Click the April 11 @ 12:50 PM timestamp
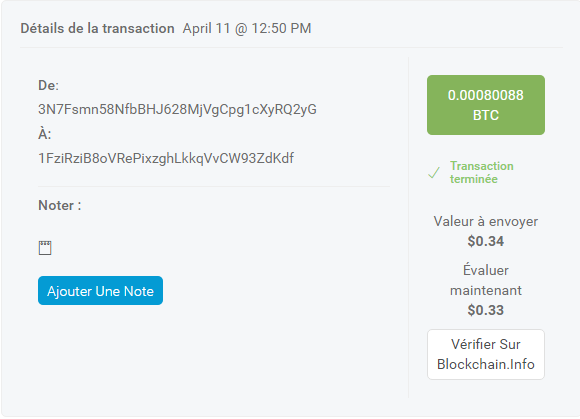This screenshot has width=580, height=419. (x=247, y=28)
